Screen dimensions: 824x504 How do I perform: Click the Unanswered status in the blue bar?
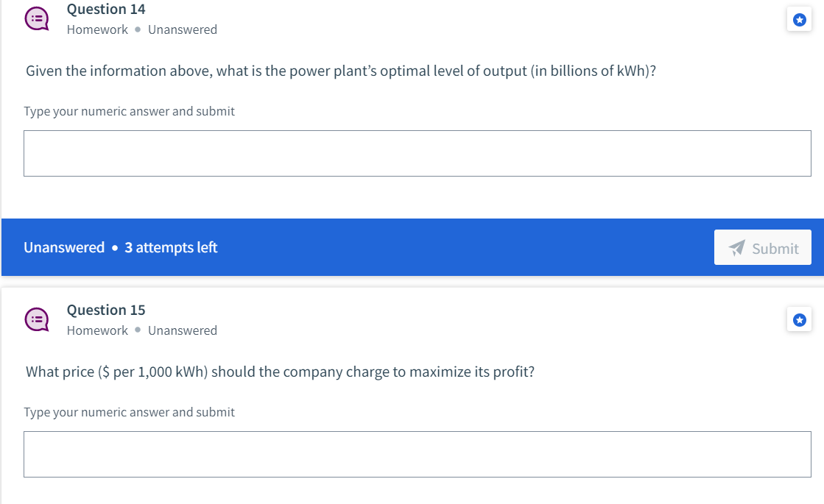(64, 247)
